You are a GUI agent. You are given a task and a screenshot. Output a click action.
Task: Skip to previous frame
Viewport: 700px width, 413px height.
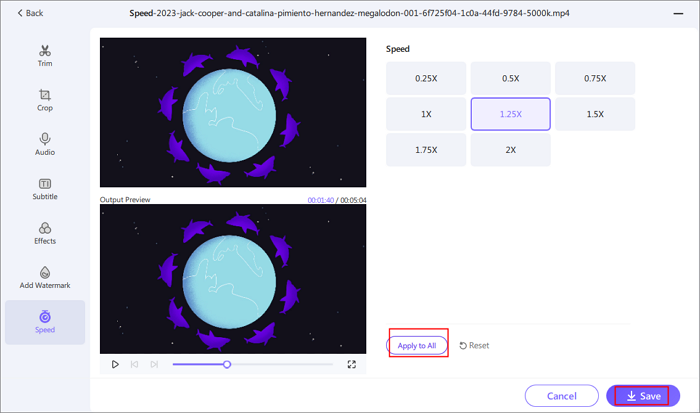(x=134, y=365)
